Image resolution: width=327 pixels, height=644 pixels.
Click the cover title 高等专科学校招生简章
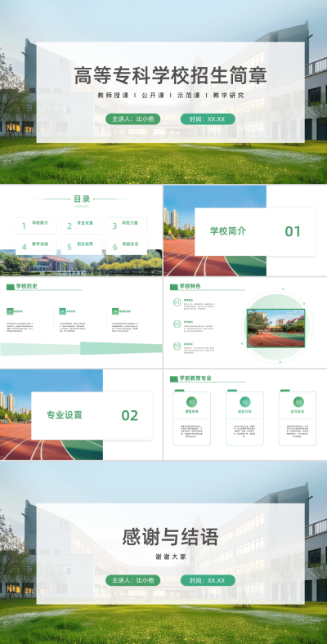(171, 76)
